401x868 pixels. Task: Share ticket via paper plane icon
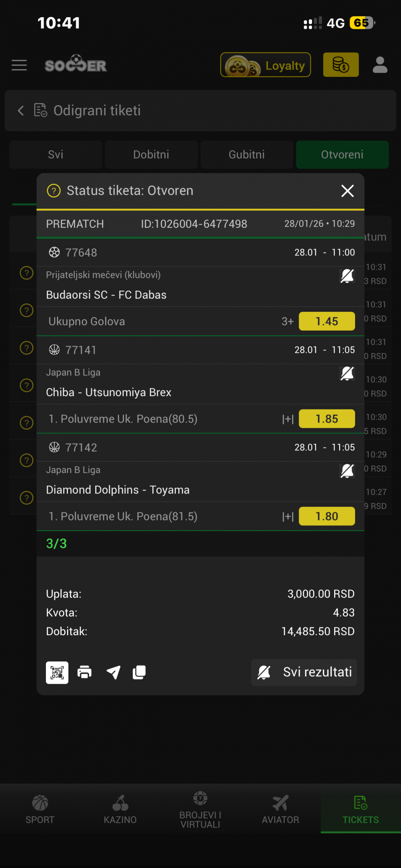(113, 672)
